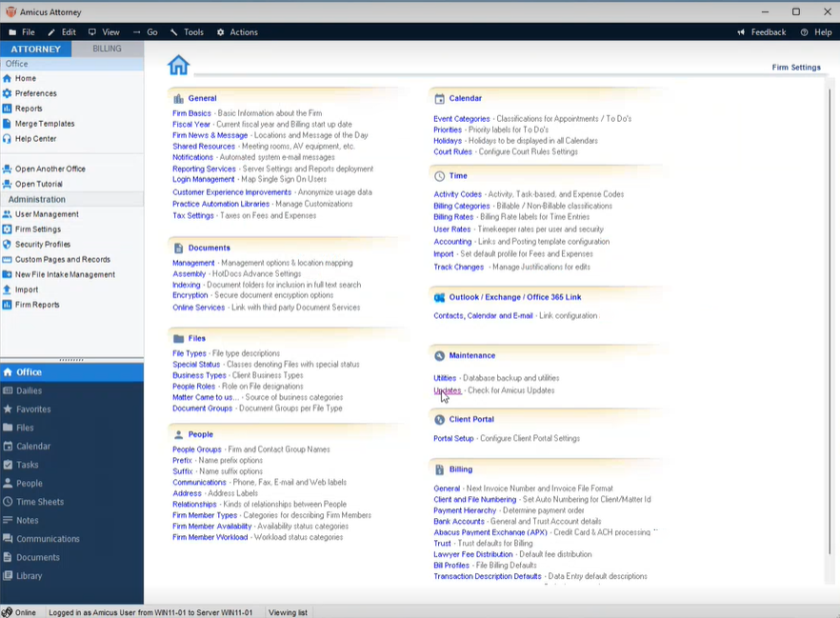Open Help Center in the sidebar

pos(35,139)
